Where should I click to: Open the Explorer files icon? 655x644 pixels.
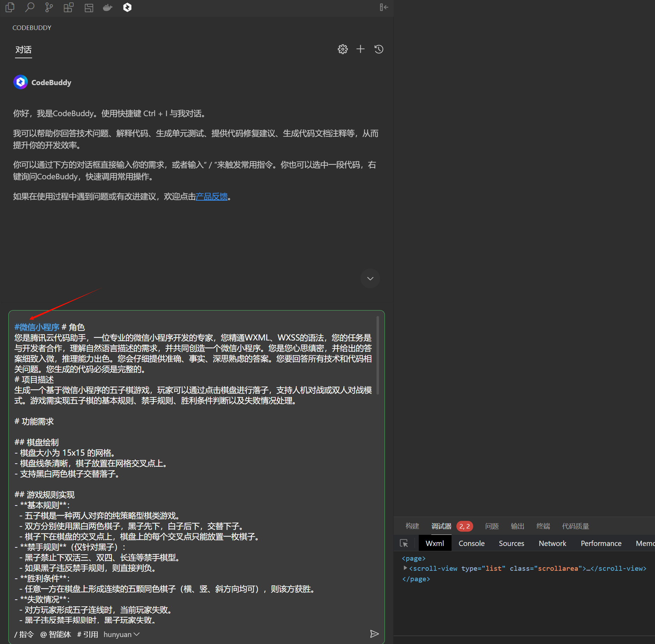(10, 7)
